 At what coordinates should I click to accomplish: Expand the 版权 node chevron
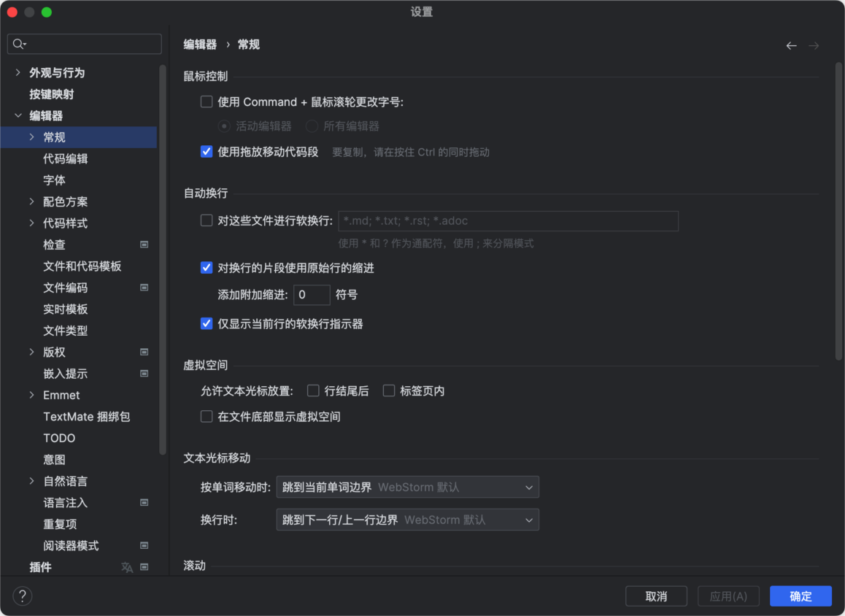(x=32, y=352)
